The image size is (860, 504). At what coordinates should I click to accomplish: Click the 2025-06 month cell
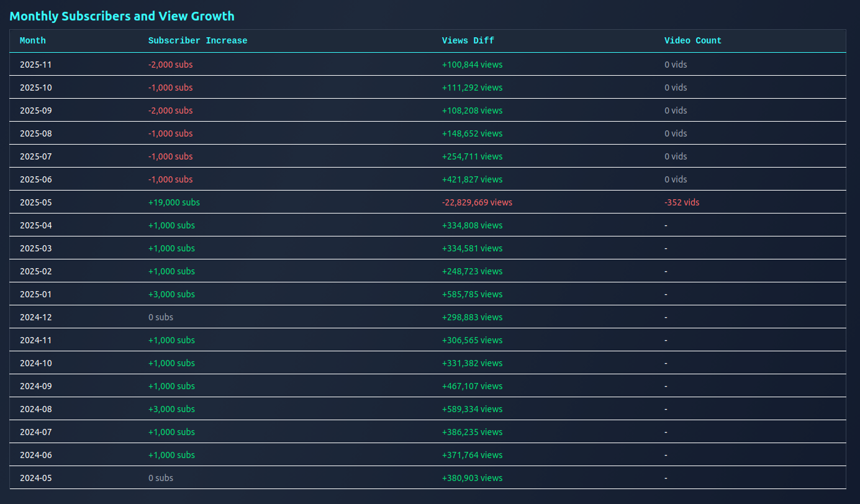click(36, 179)
